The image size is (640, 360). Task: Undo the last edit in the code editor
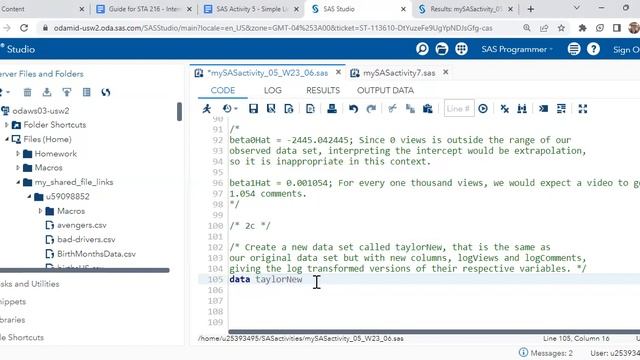(x=353, y=109)
